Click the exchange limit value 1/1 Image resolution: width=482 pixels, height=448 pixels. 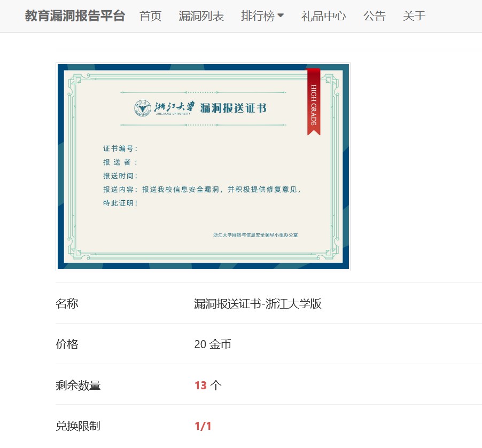click(x=203, y=426)
